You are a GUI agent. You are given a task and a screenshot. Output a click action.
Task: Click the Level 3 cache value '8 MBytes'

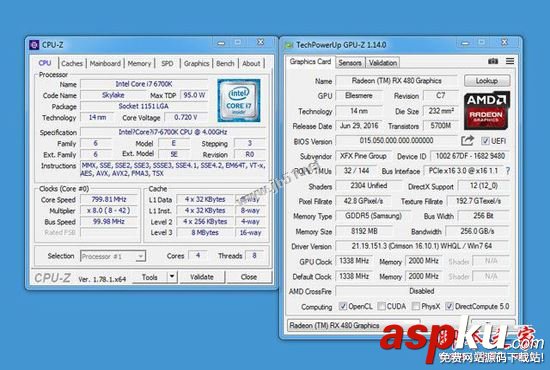[x=205, y=233]
